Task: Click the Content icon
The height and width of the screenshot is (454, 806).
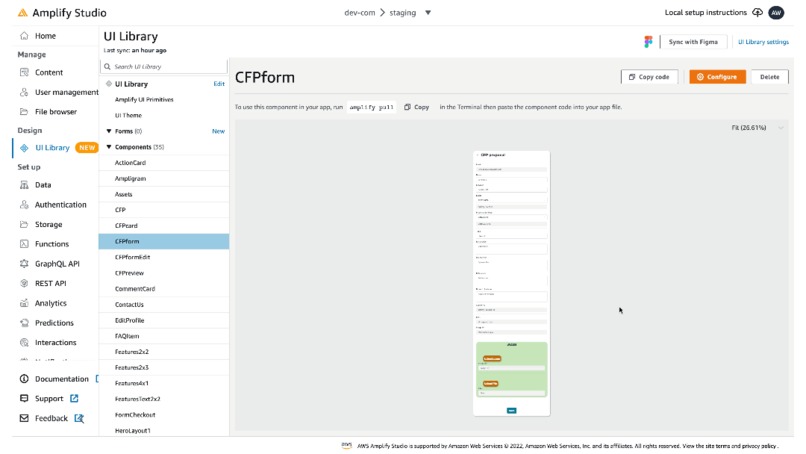Action: click(x=24, y=72)
